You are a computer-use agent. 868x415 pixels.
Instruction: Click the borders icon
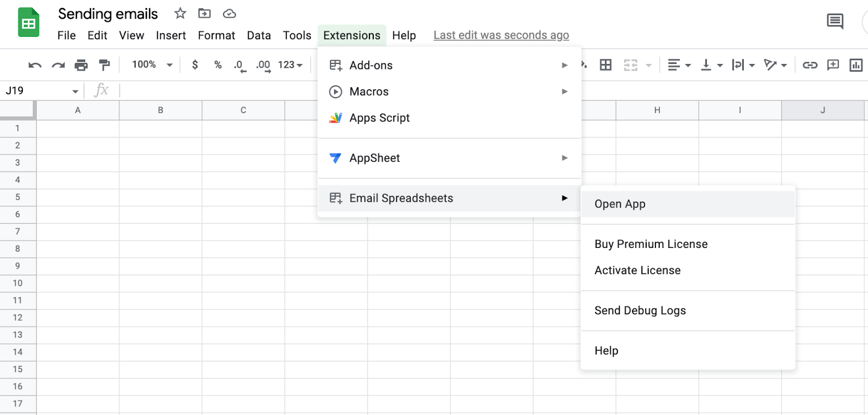click(605, 65)
